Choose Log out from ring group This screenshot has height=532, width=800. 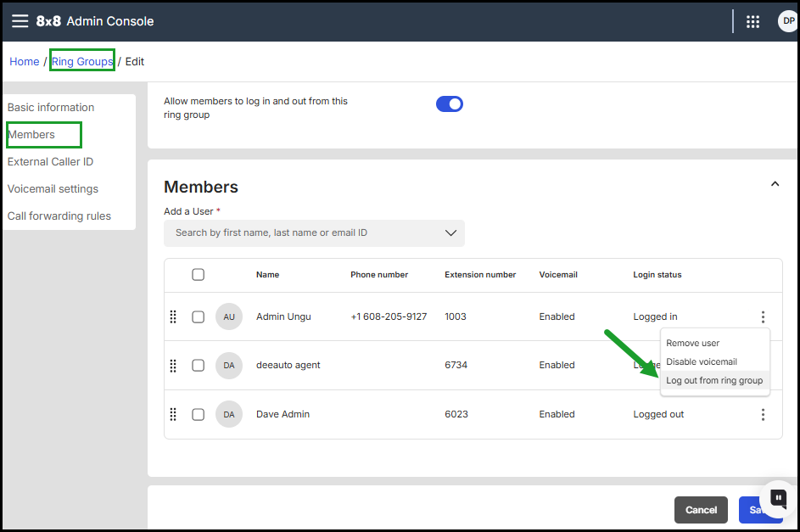click(x=714, y=381)
